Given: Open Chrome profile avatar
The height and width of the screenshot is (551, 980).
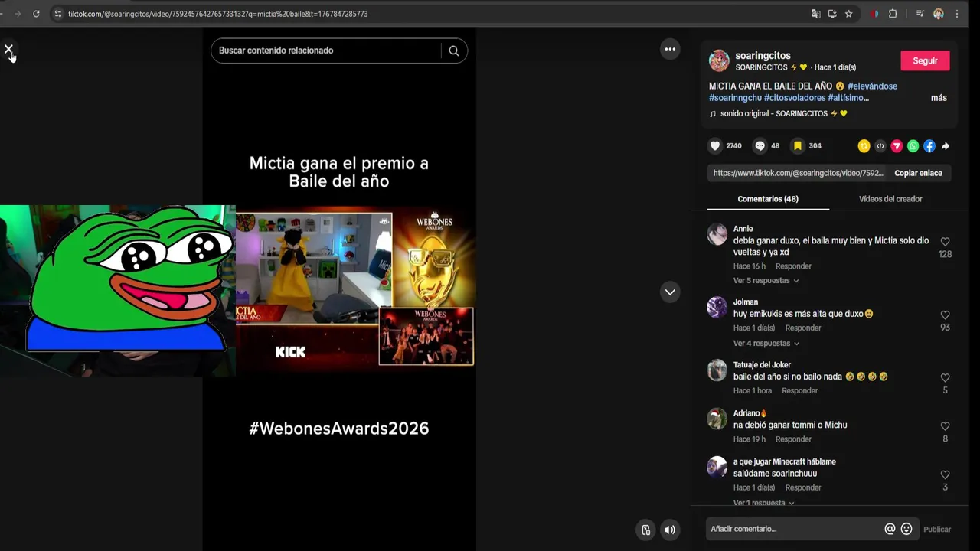Looking at the screenshot, I should [939, 14].
